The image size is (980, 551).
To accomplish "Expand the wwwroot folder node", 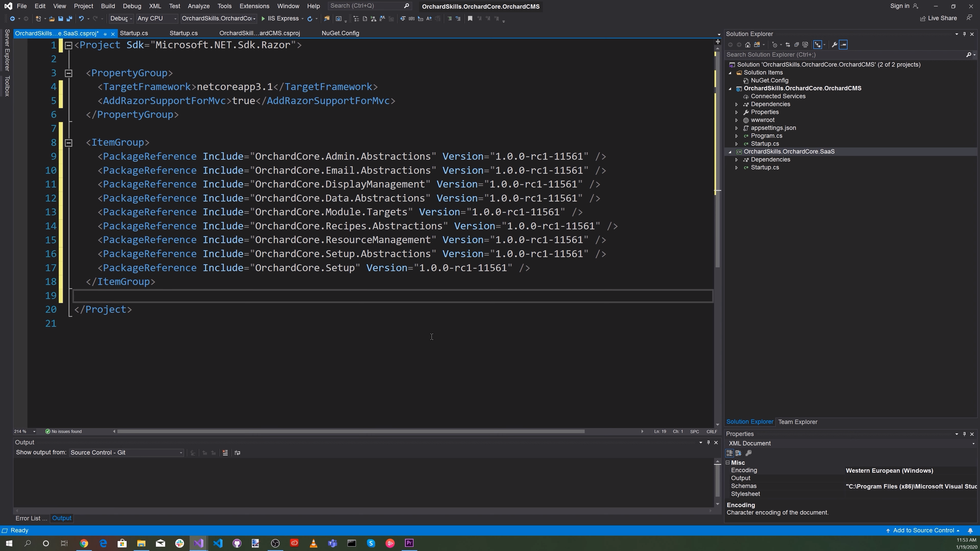I will click(x=737, y=120).
